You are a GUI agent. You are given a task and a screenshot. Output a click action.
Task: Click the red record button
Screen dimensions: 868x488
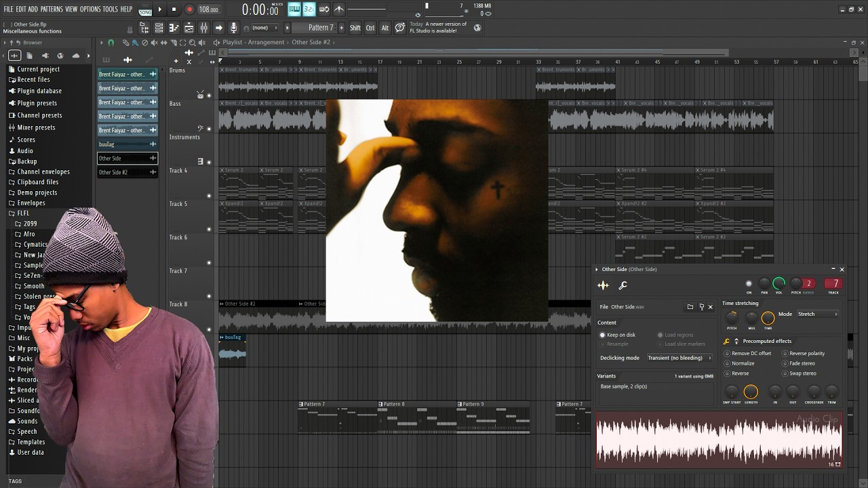click(189, 9)
